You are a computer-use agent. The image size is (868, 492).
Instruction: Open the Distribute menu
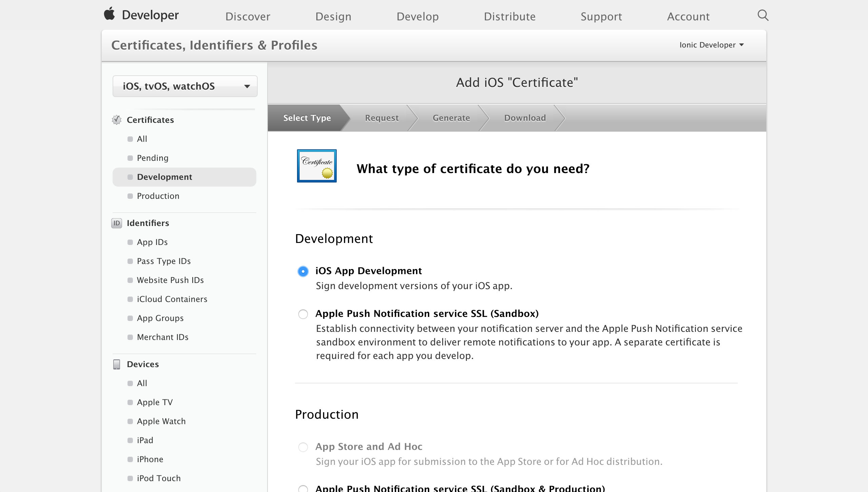(509, 16)
